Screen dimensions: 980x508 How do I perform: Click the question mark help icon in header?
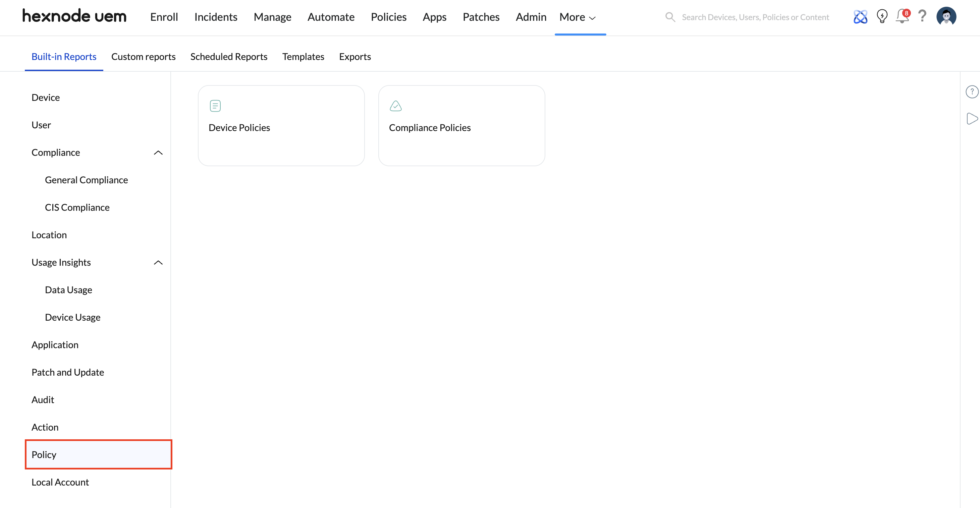[x=922, y=16]
